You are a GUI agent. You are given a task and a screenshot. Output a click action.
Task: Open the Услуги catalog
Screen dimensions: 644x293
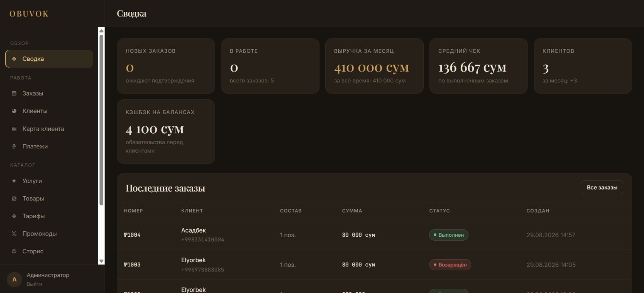point(49,181)
